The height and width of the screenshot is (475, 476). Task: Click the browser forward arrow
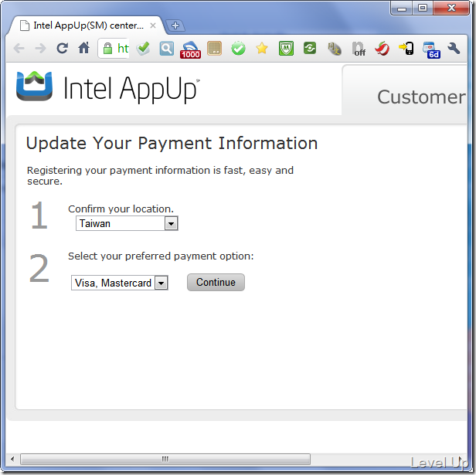[40, 48]
